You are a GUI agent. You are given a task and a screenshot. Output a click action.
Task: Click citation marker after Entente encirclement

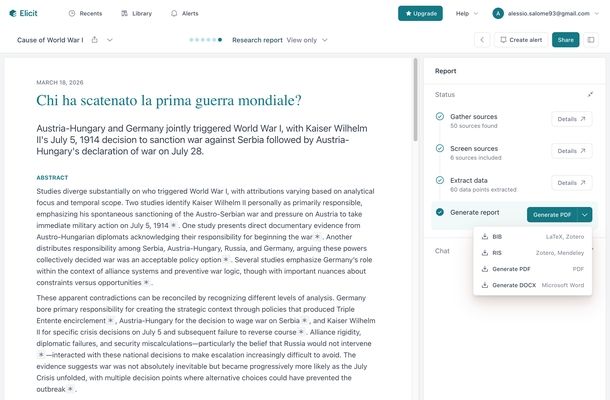pyautogui.click(x=110, y=321)
